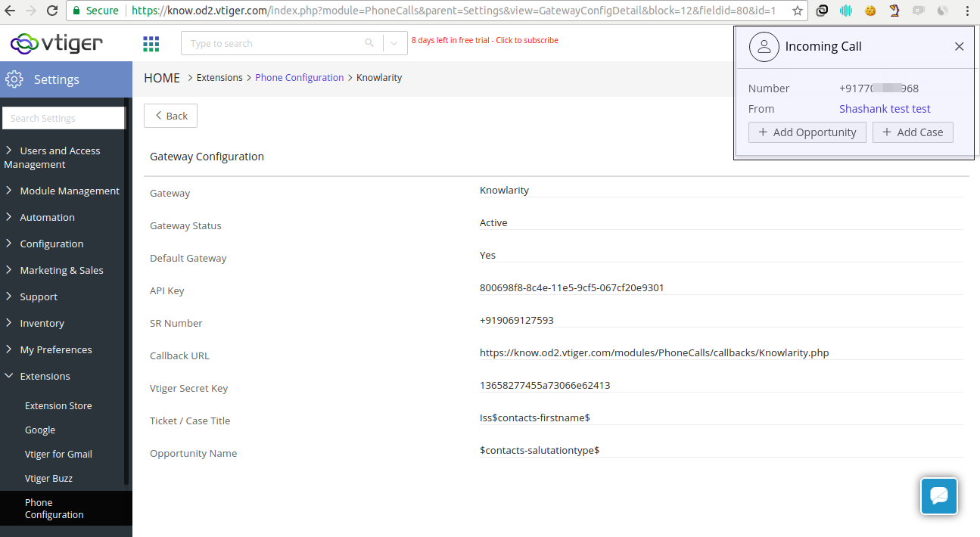Screen dimensions: 980x537
Task: Expand Module Management section
Action: pos(64,191)
